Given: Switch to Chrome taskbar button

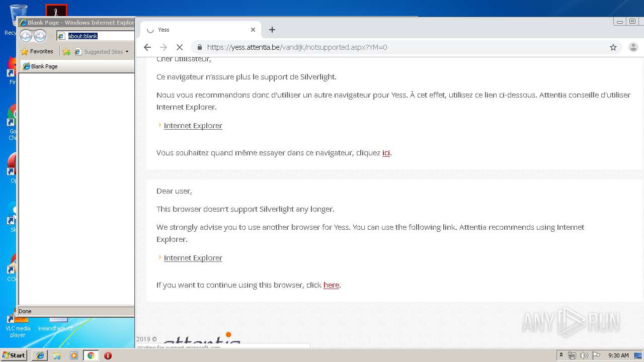Looking at the screenshot, I should [91, 355].
